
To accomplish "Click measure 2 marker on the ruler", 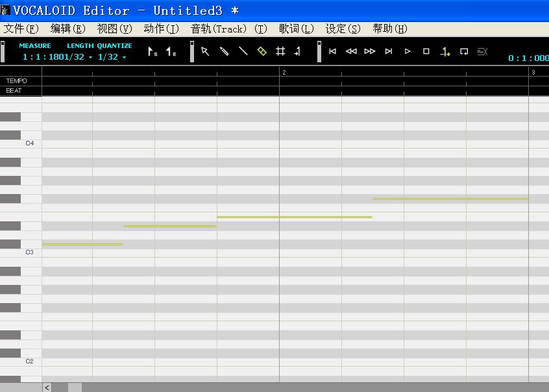I will pos(284,72).
